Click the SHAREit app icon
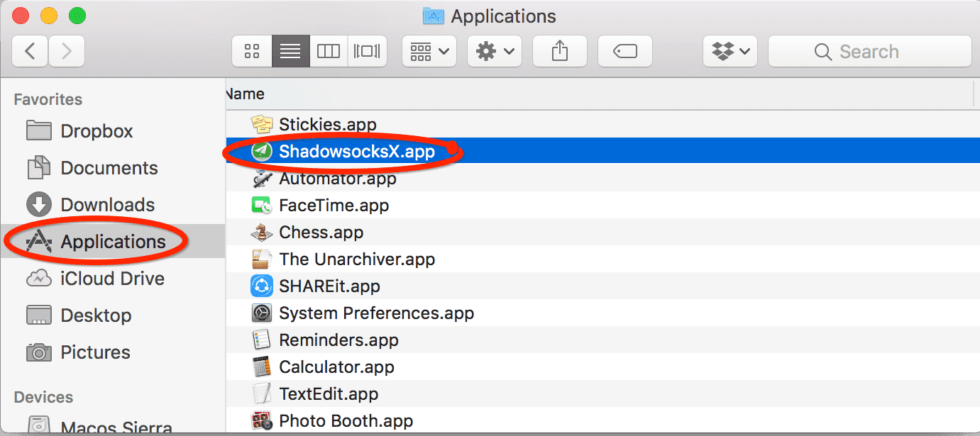Screen dimensions: 980x436 263,286
